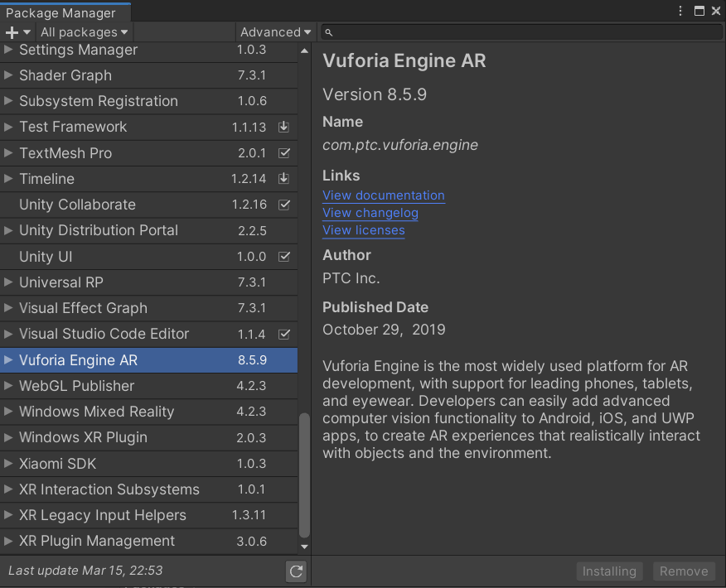This screenshot has width=726, height=588.
Task: Select Shader Graph package name
Action: [65, 75]
